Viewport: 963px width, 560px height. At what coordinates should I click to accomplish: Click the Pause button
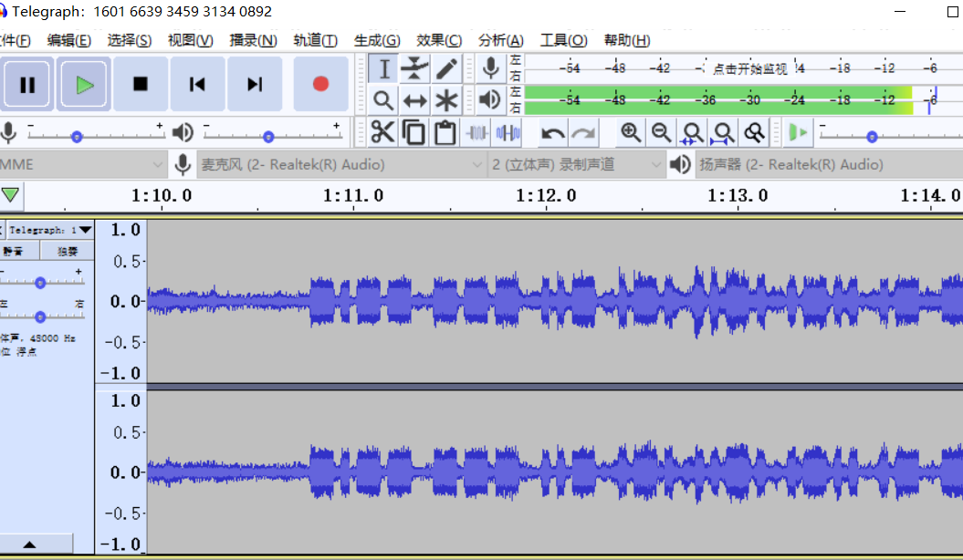coord(27,84)
